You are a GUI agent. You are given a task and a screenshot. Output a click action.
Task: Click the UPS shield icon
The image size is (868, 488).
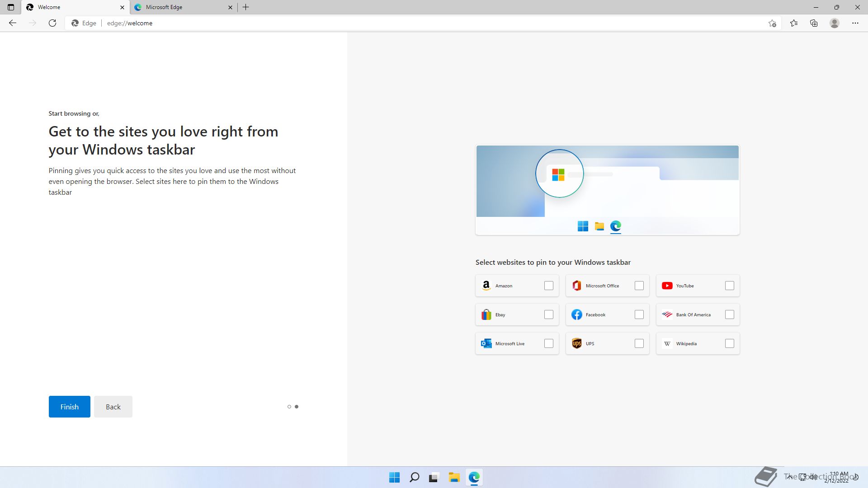coord(577,343)
